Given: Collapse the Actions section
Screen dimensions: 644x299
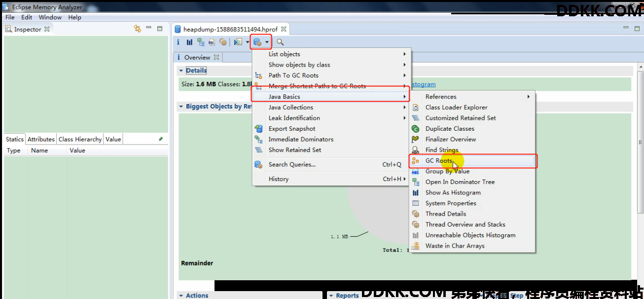Looking at the screenshot, I should [181, 296].
